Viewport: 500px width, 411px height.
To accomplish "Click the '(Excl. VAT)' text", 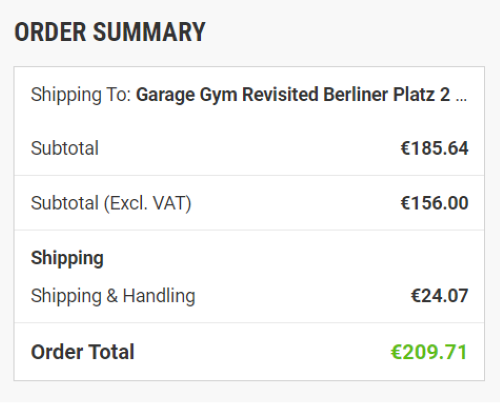I will [148, 203].
